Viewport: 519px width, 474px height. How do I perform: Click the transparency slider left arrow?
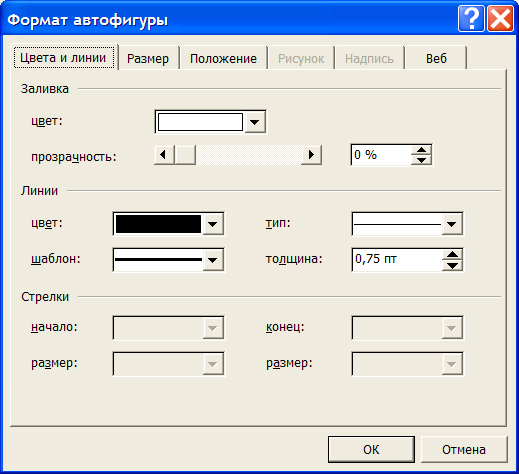164,155
